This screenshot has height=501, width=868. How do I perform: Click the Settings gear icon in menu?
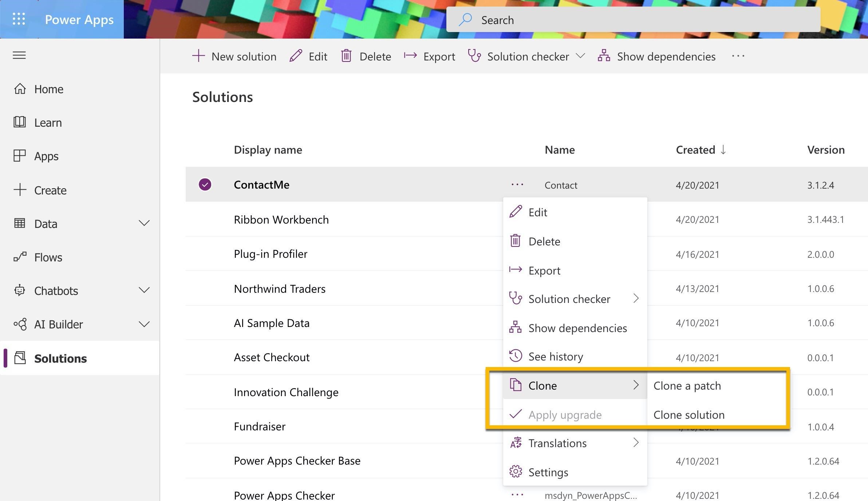516,472
